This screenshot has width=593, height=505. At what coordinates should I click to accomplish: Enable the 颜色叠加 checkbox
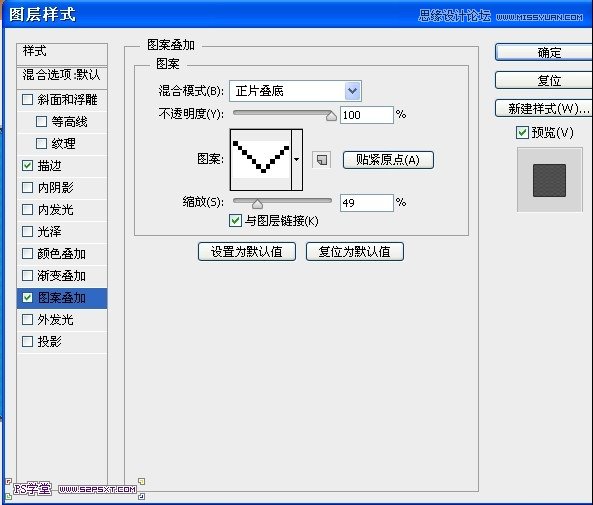pyautogui.click(x=28, y=253)
